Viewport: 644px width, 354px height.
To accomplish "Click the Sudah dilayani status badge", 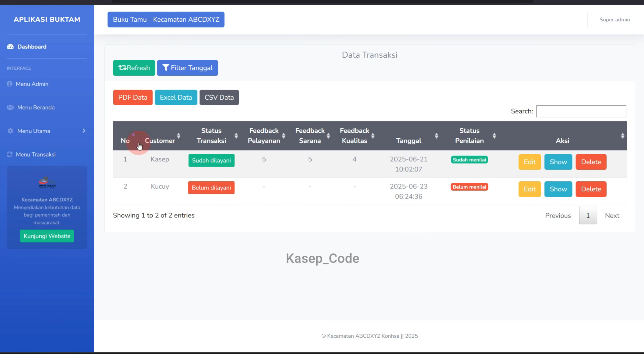I will [x=211, y=160].
